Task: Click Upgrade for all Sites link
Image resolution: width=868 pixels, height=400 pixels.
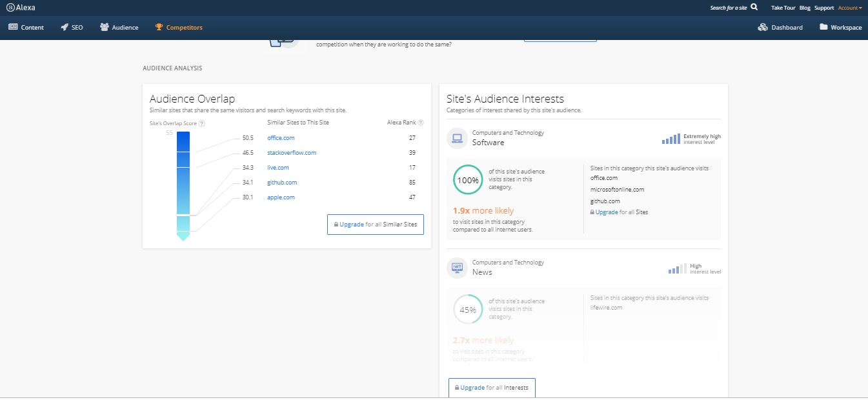Action: click(x=619, y=212)
